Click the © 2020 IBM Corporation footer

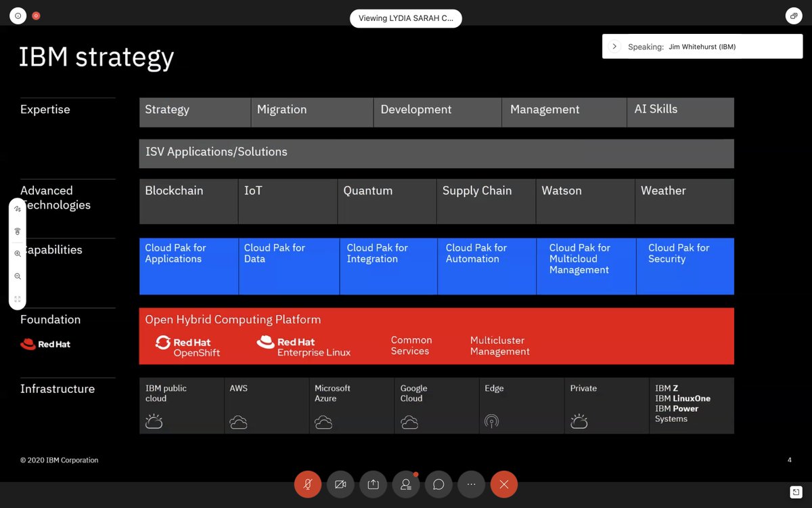(60, 461)
